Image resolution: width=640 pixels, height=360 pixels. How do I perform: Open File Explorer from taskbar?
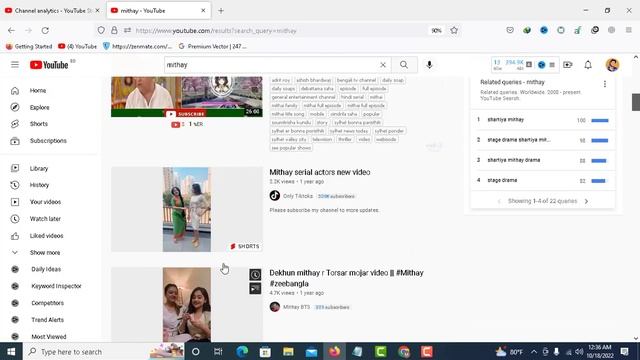[289, 351]
